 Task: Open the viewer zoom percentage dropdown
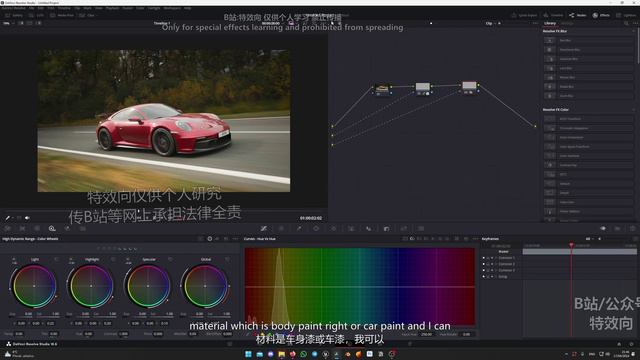(x=8, y=23)
